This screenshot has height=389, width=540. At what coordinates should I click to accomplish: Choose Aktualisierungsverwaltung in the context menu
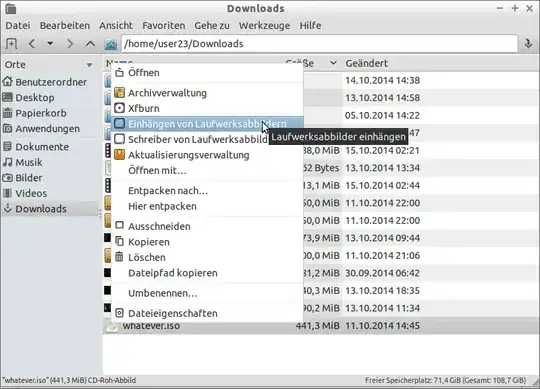[x=207, y=155]
